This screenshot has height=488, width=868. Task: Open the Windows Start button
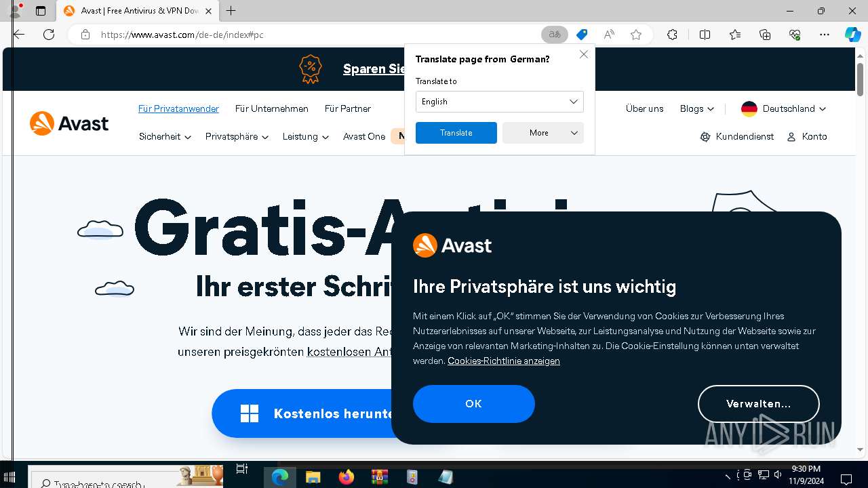pos(9,477)
